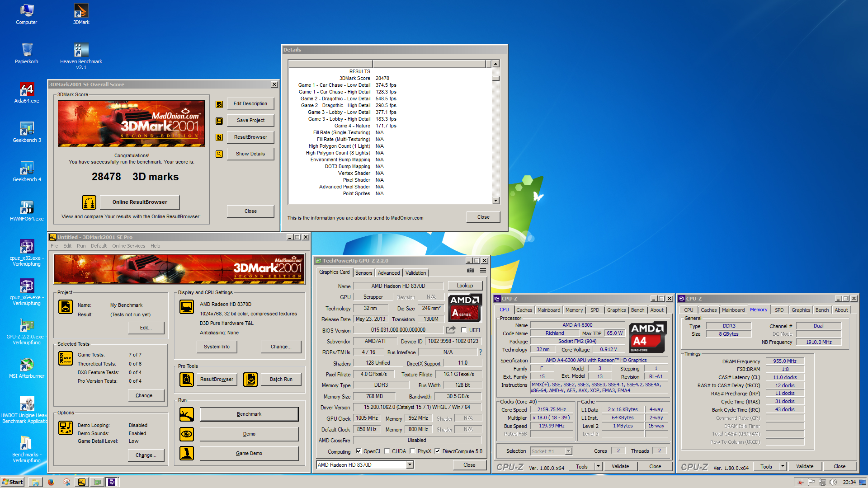The height and width of the screenshot is (488, 868).
Task: Click the Edit Description icon in the score window
Action: tap(219, 104)
